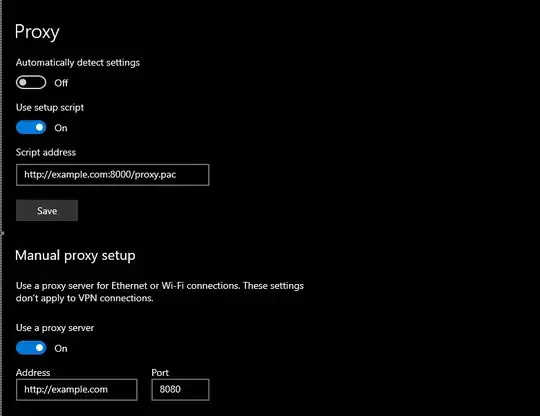Click the Off label beside auto-detect switch
This screenshot has width=540, height=416.
(x=61, y=83)
